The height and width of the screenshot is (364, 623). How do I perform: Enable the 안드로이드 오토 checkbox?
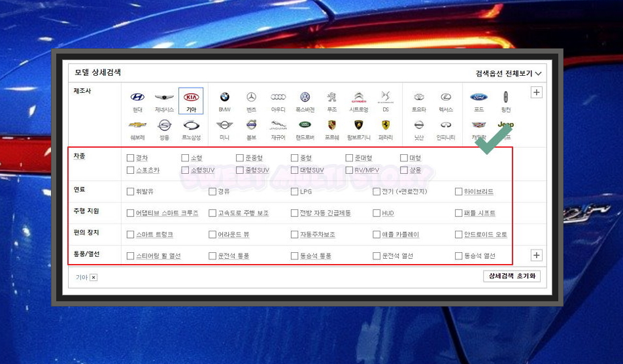(458, 235)
